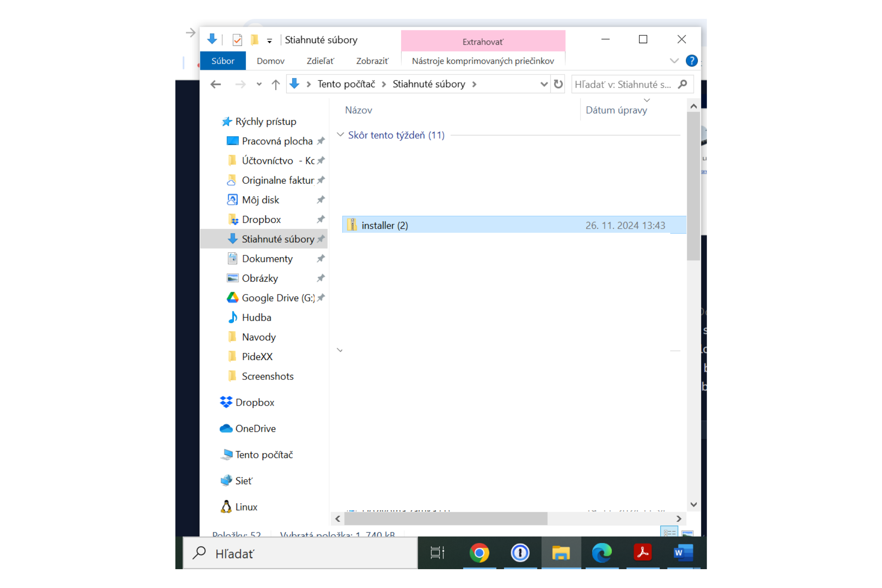882x588 pixels.
Task: Click the horizontal scrollbar thumb
Action: tap(446, 519)
